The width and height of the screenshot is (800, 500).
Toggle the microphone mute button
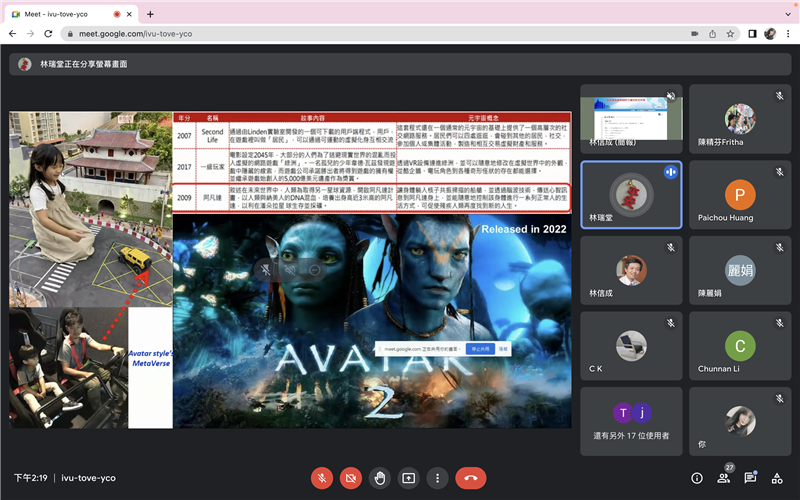[x=322, y=478]
